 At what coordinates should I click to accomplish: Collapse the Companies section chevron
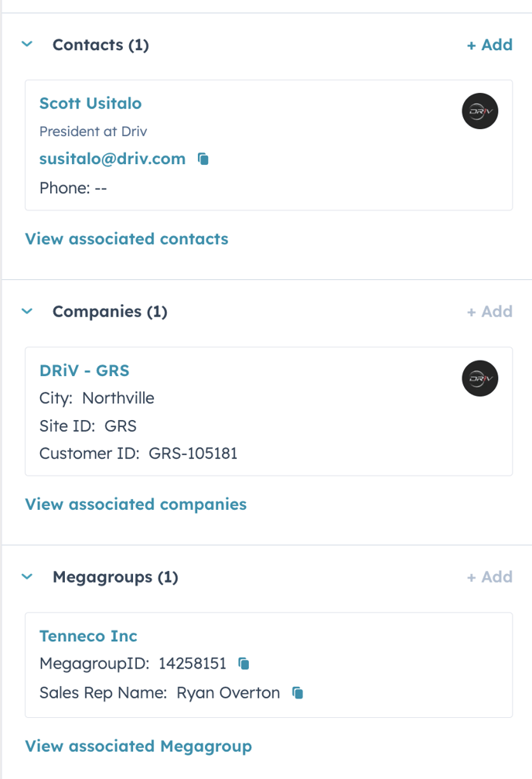click(x=27, y=312)
